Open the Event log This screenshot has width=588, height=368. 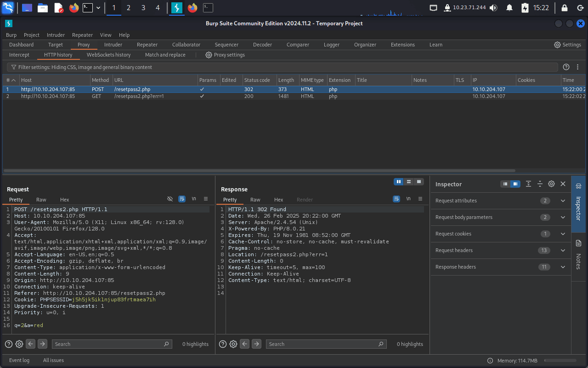click(x=19, y=360)
